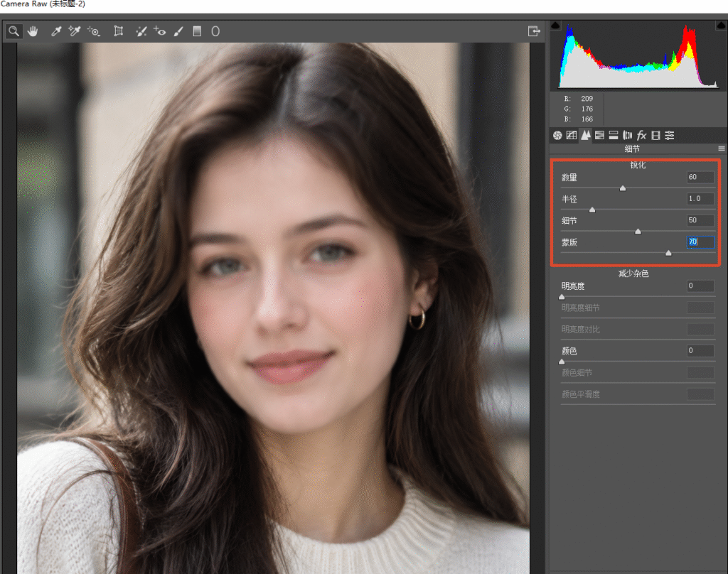The image size is (728, 574).
Task: Click the 细节 slider handle
Action: tap(638, 231)
